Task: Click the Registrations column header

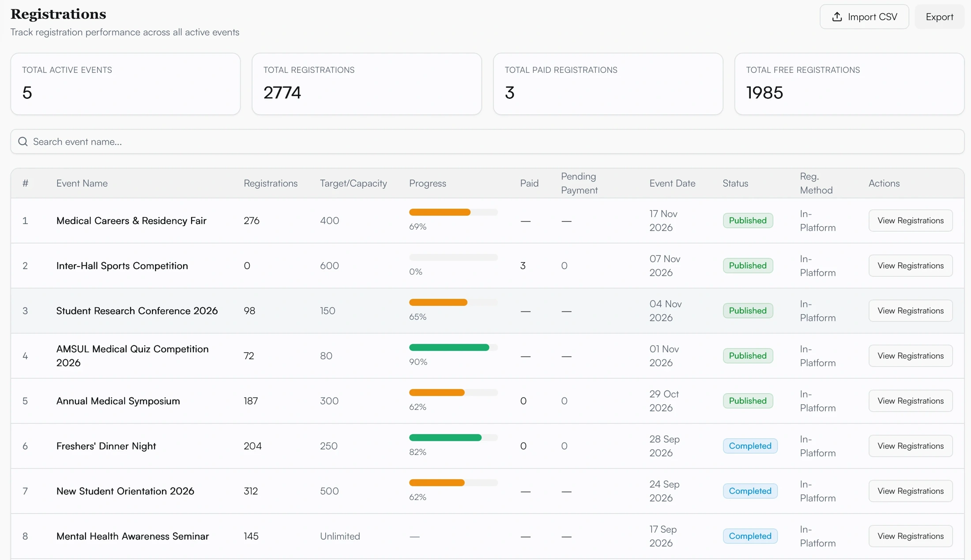Action: click(271, 183)
